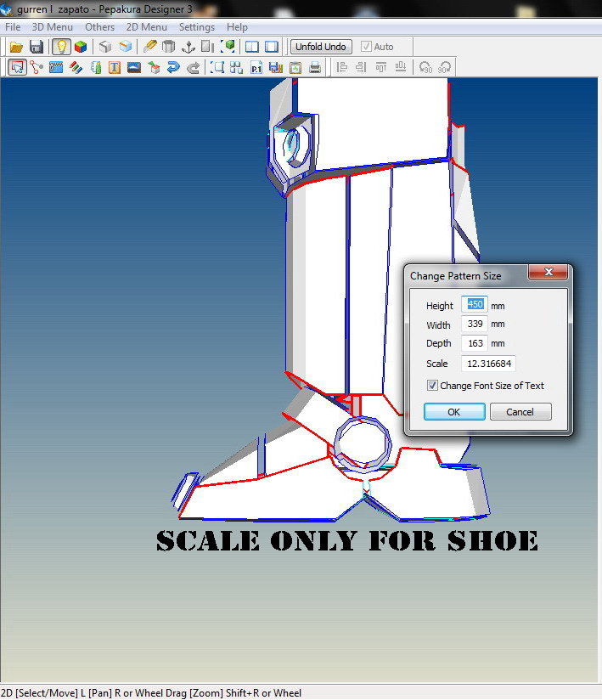Click the Height field showing 450
The image size is (602, 700).
(475, 304)
